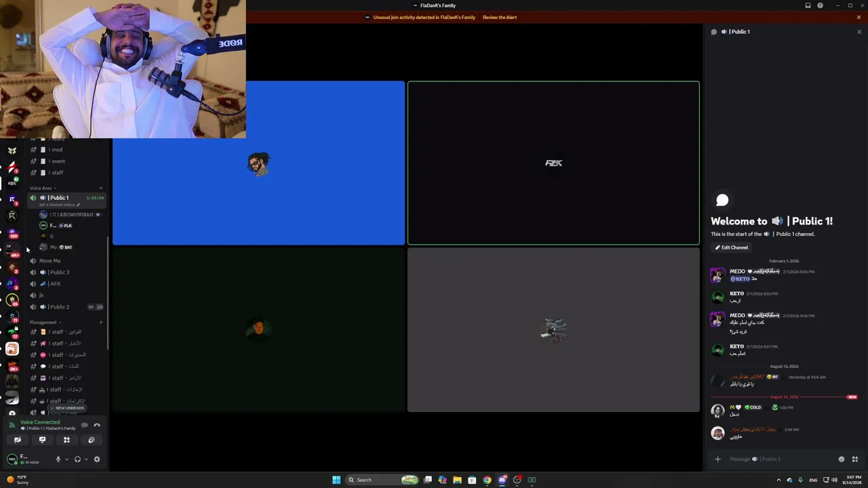
Task: Disconnect from voice with the hang-up icon
Action: point(97,425)
